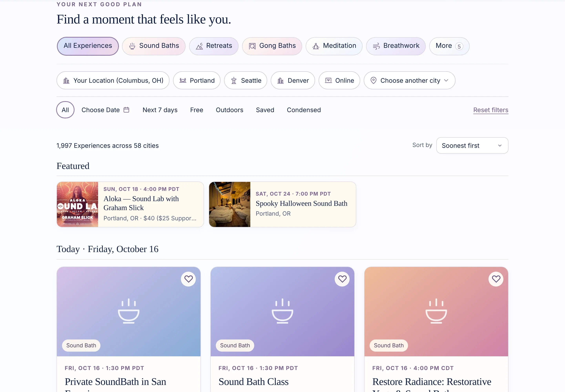
Task: Click the Portland bridge icon
Action: (183, 81)
